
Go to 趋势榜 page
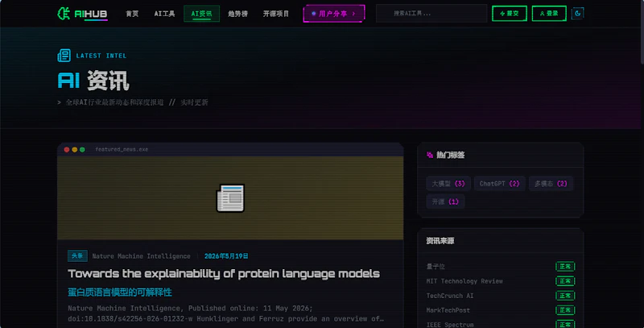click(x=237, y=14)
